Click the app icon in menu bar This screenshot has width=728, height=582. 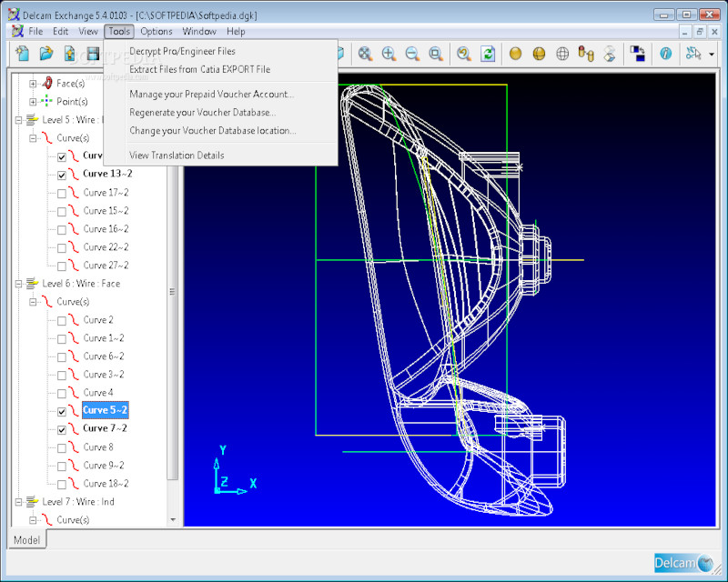click(17, 32)
